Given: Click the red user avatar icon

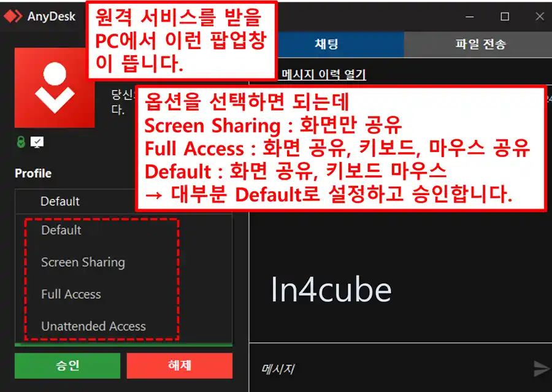Looking at the screenshot, I should click(54, 88).
